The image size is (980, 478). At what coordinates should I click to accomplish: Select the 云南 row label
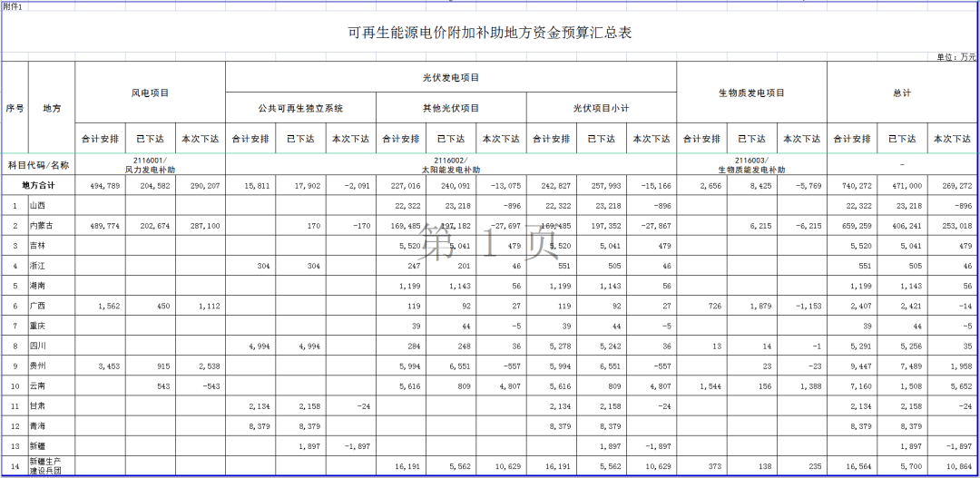pyautogui.click(x=52, y=385)
